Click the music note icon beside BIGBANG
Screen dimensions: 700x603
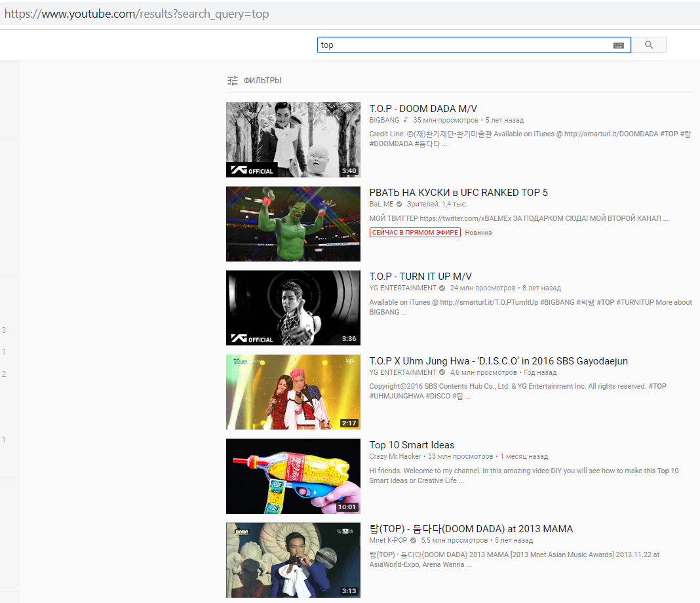click(406, 120)
